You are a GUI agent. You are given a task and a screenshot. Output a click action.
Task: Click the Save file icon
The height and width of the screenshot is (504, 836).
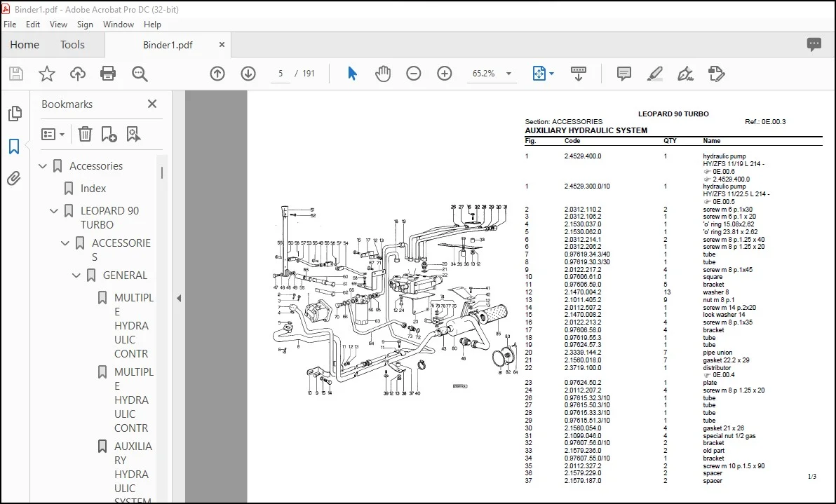click(16, 74)
